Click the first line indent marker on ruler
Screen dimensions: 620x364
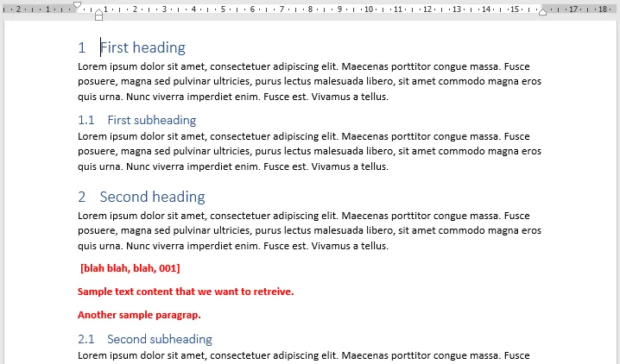coord(78,5)
